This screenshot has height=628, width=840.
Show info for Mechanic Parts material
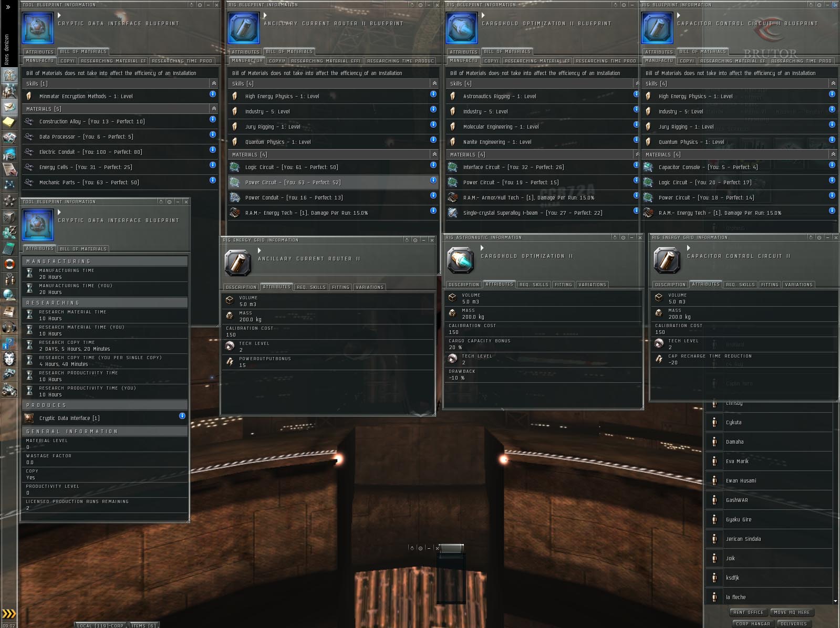[x=213, y=180]
